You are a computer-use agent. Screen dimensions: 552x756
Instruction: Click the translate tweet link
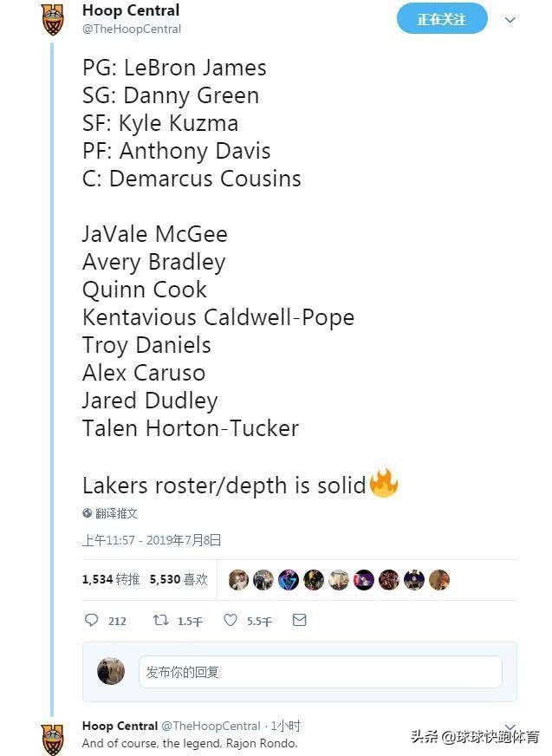[x=117, y=512]
